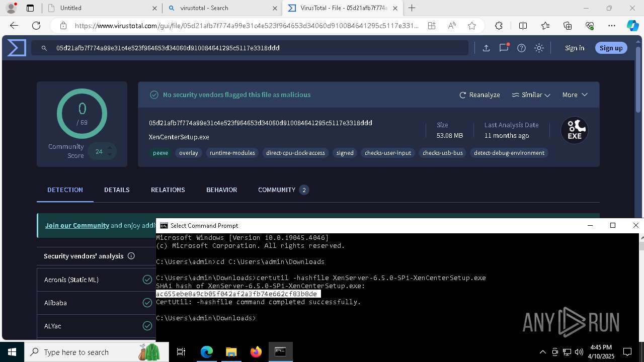Image resolution: width=644 pixels, height=362 pixels.
Task: Click the detect-debug-environment tag
Action: pos(509,153)
